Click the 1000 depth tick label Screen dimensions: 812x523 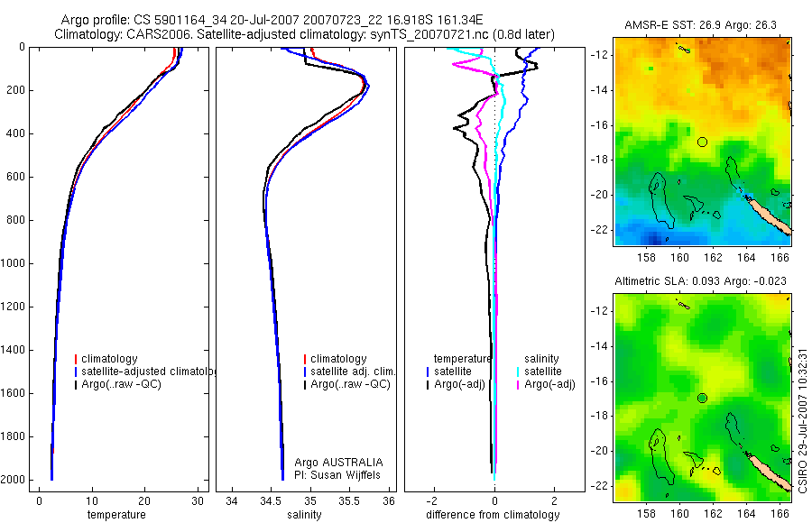(x=13, y=263)
